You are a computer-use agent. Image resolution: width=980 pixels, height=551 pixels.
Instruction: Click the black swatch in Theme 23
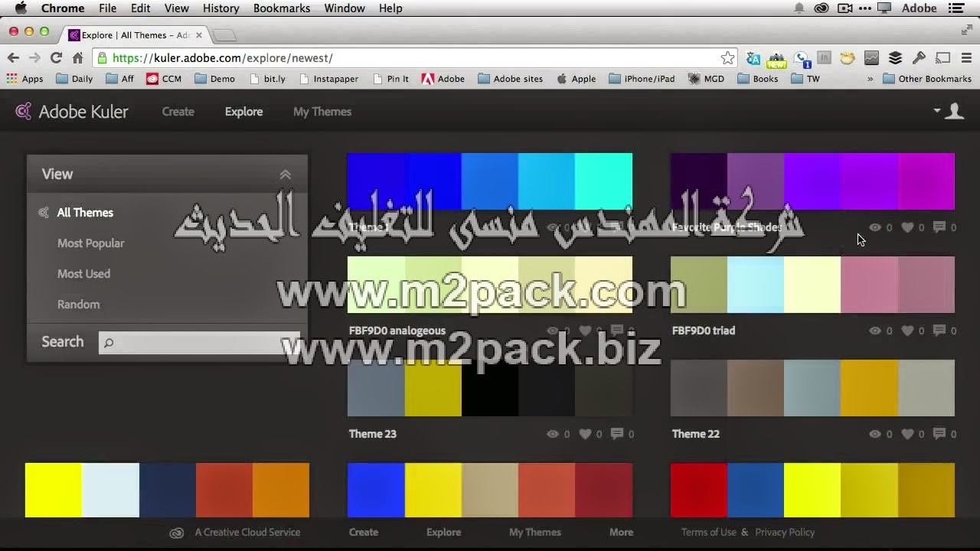[490, 388]
